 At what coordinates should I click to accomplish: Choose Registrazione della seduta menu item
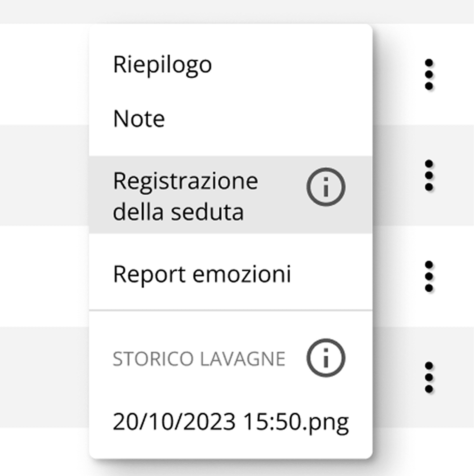tap(186, 196)
